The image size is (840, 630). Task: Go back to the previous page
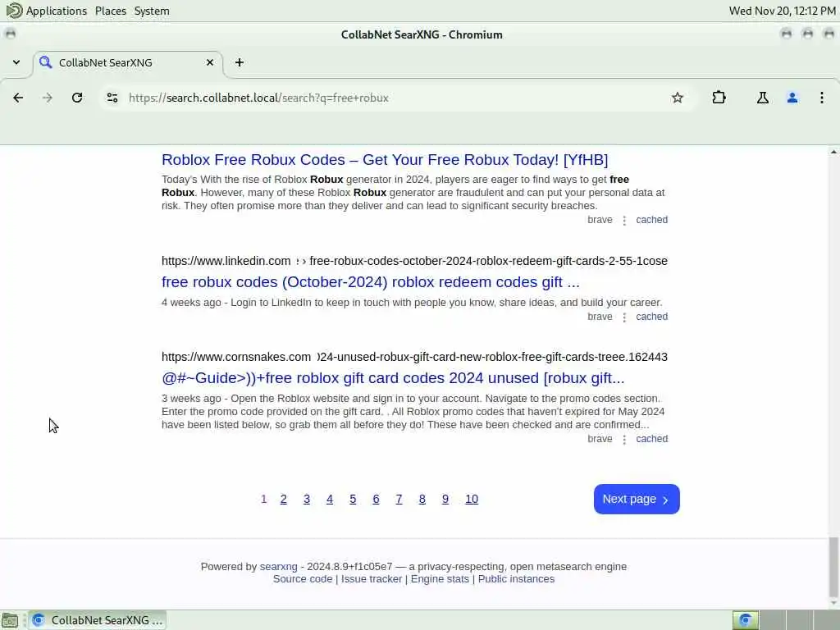pos(18,98)
